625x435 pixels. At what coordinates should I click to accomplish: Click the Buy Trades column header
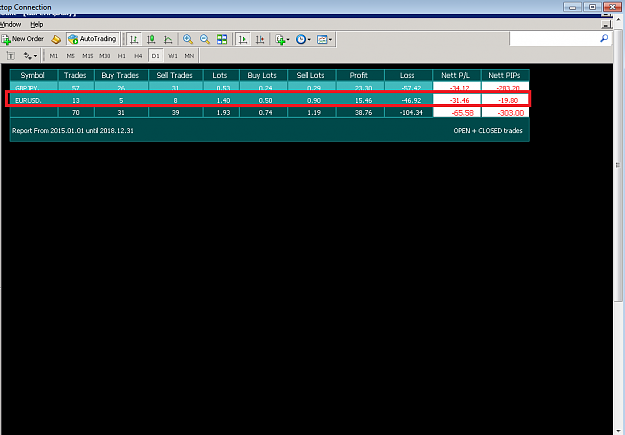[x=120, y=75]
